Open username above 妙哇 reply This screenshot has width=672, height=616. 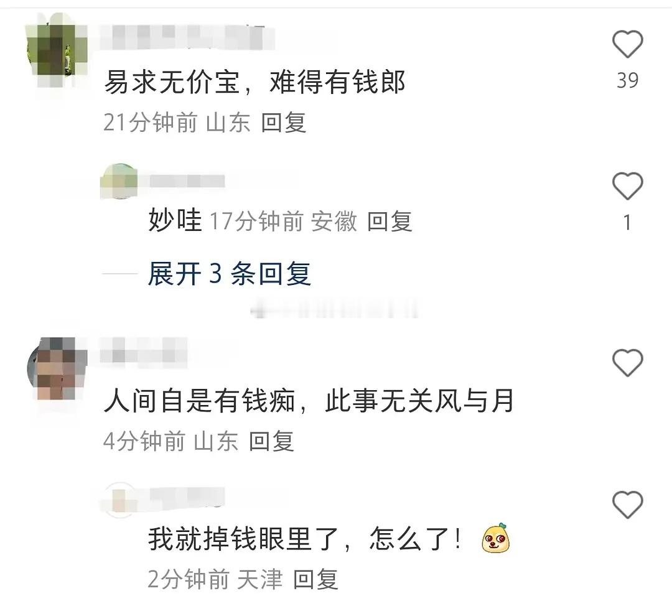(187, 181)
